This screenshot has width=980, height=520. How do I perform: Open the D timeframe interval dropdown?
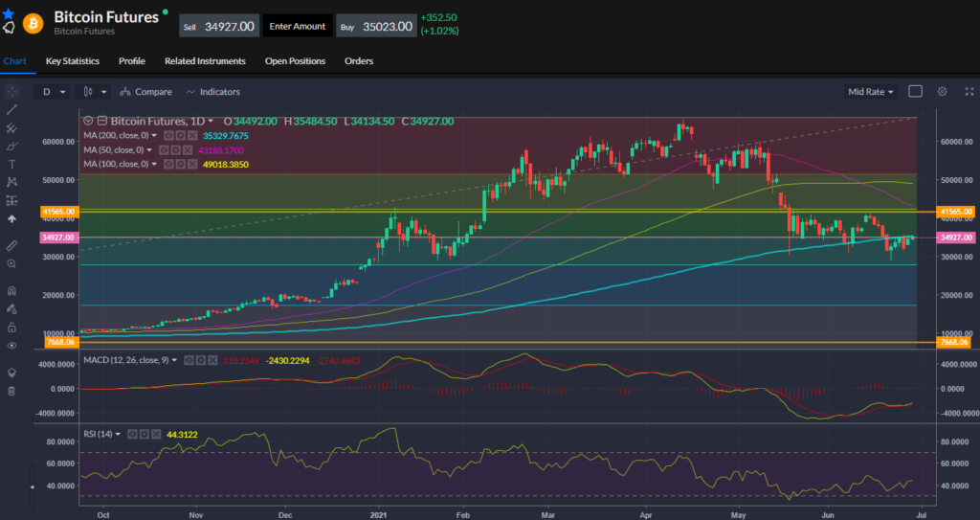pos(53,92)
